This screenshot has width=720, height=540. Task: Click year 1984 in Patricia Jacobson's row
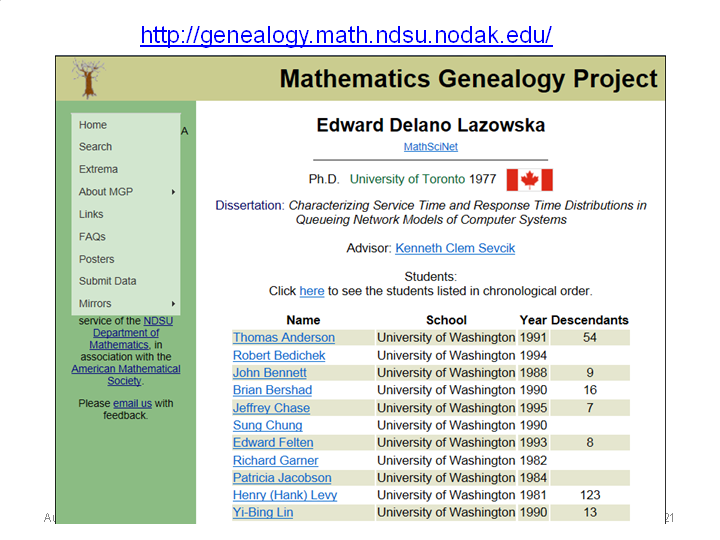[533, 478]
